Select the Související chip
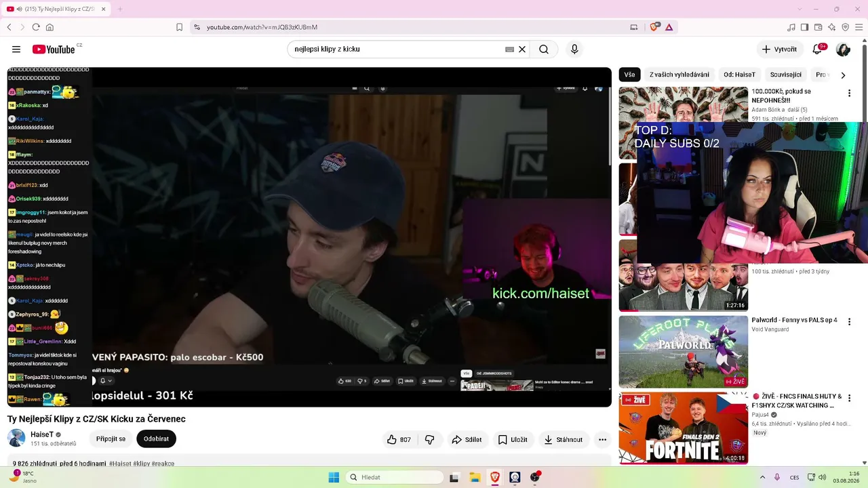 pyautogui.click(x=786, y=75)
